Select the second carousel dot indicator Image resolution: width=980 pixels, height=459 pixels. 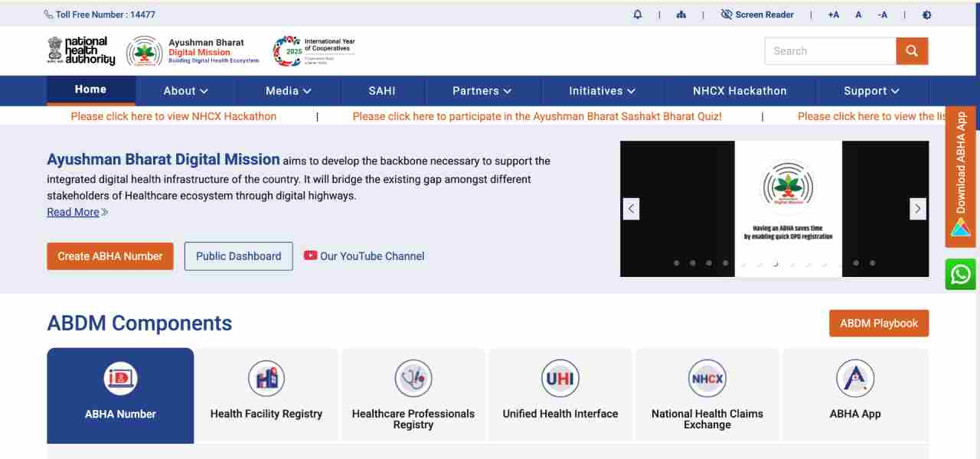(692, 263)
